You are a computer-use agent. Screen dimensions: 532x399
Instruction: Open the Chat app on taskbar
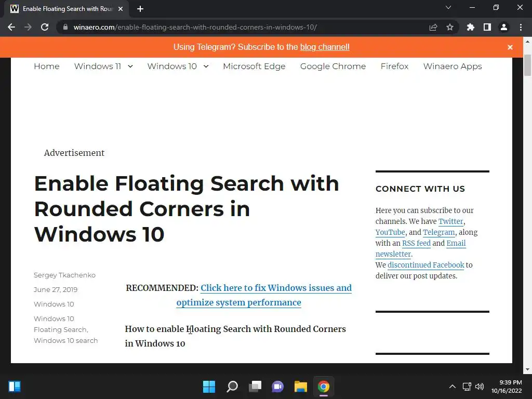(x=277, y=387)
